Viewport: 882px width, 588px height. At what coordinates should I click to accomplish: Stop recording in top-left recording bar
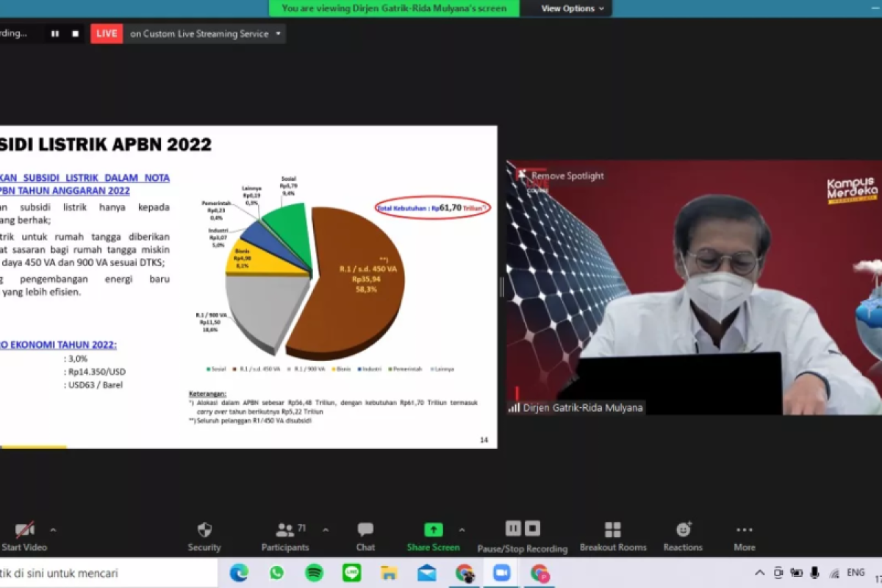click(75, 34)
